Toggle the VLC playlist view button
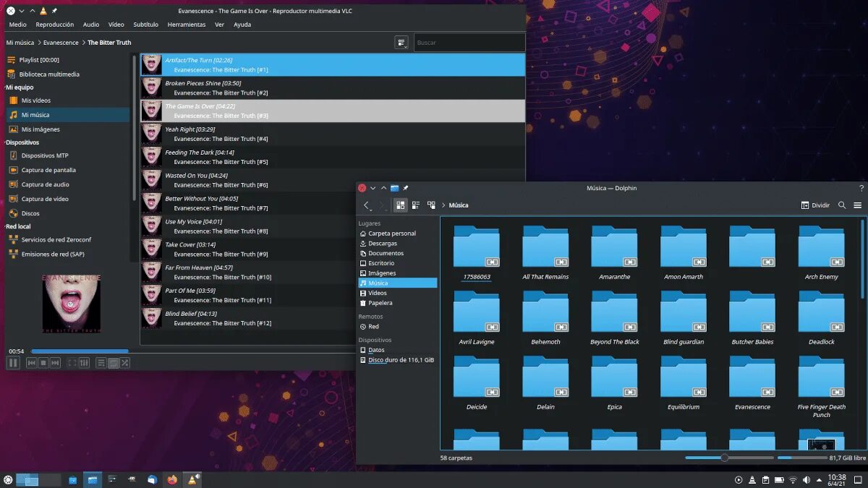The image size is (868, 488). pos(101,363)
